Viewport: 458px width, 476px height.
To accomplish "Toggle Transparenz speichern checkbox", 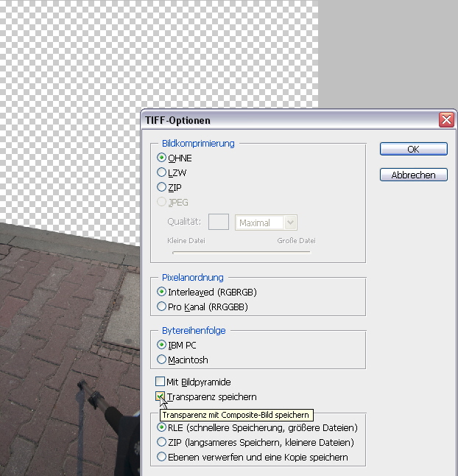I will coord(161,397).
